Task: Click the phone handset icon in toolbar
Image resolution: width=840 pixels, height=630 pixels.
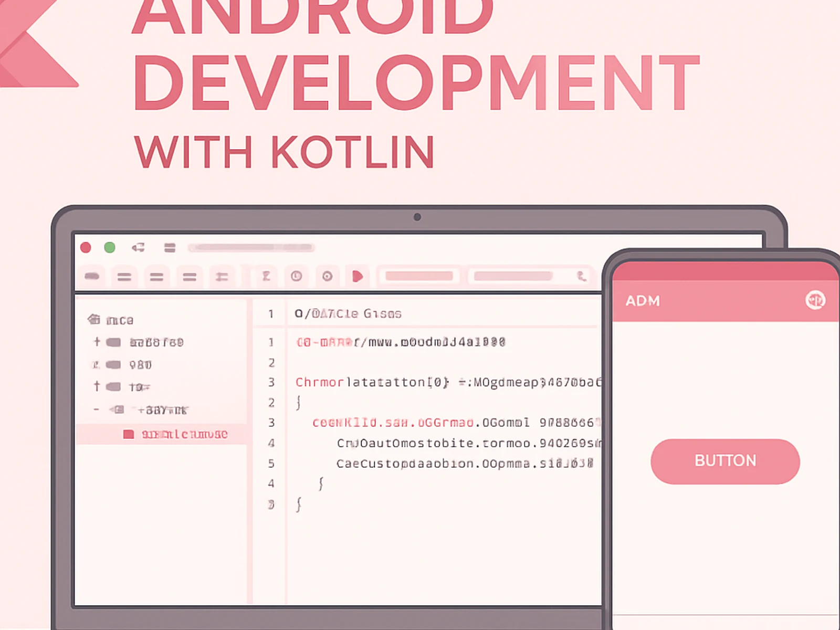Action: 582,276
